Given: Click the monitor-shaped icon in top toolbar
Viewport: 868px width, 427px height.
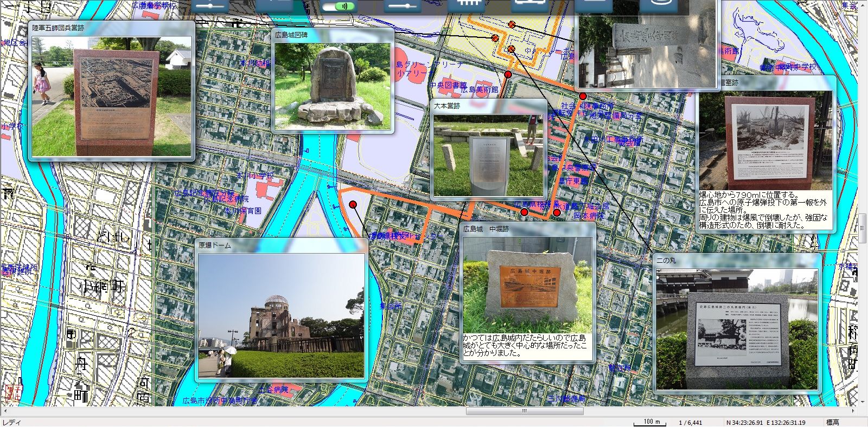Looking at the screenshot, I should [x=530, y=4].
